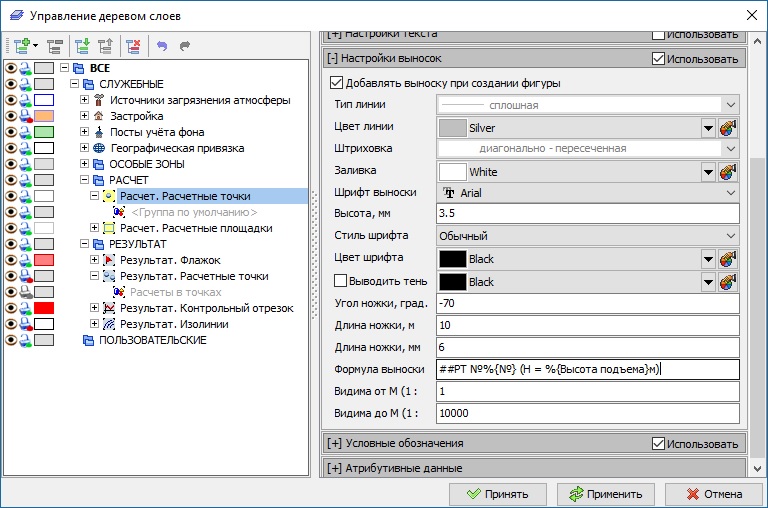Viewport: 768px width, 508px height.
Task: Open the 'Стиль шрифта' dropdown
Action: click(587, 237)
